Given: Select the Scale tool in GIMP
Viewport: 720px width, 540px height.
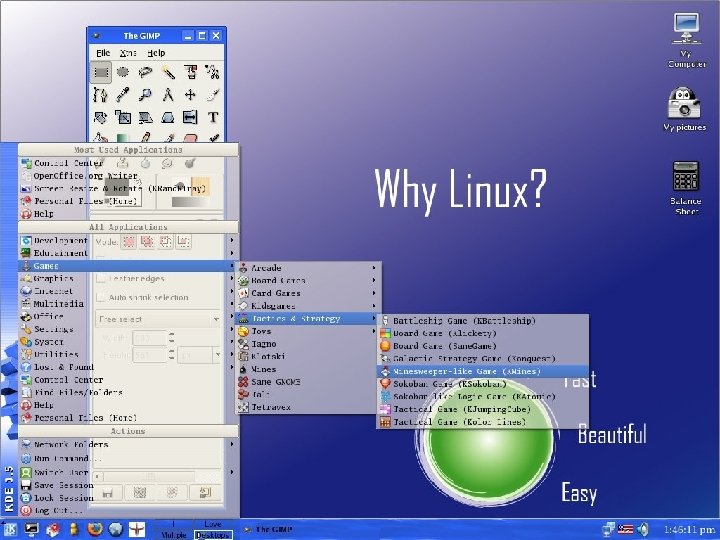Looking at the screenshot, I should pyautogui.click(x=123, y=117).
